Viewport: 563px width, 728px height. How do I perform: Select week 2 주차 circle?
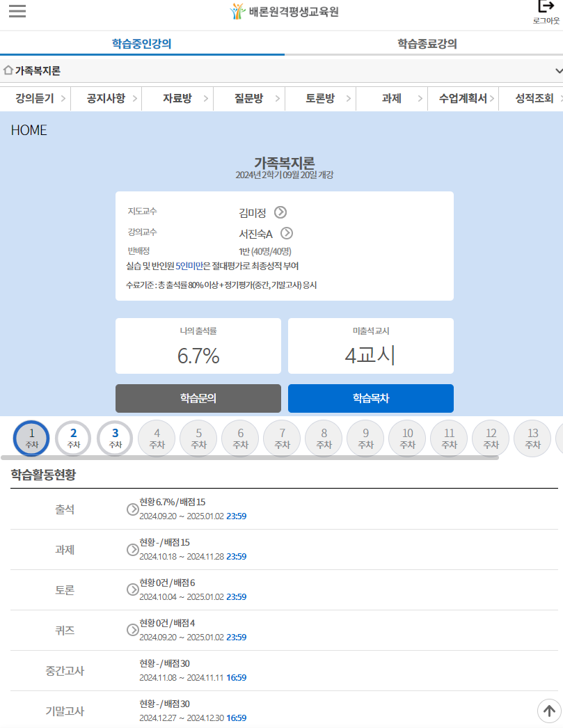tap(73, 438)
